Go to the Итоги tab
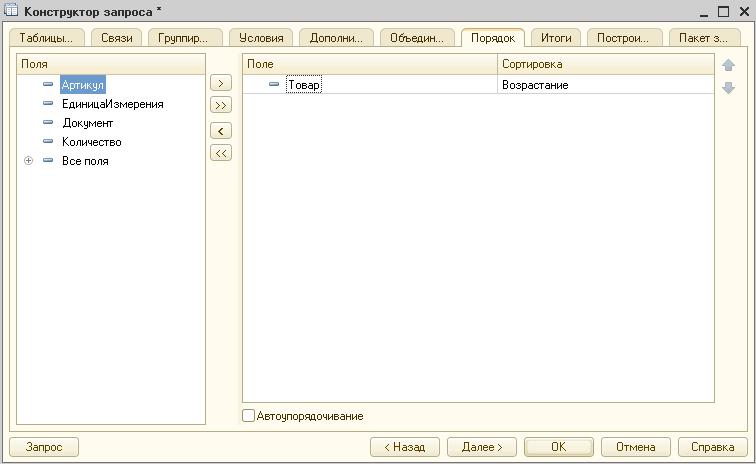The image size is (756, 464). (x=556, y=38)
